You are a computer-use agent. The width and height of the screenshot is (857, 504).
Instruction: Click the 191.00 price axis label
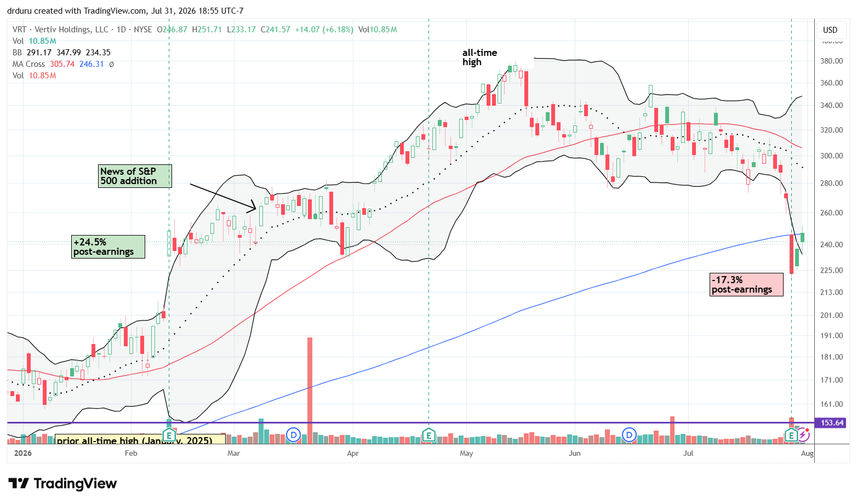(832, 336)
